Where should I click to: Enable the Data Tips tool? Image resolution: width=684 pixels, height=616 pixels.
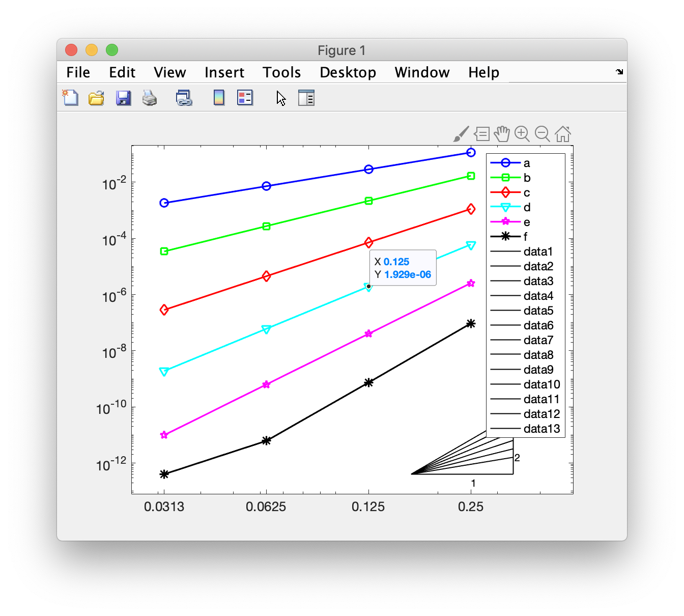pos(481,134)
